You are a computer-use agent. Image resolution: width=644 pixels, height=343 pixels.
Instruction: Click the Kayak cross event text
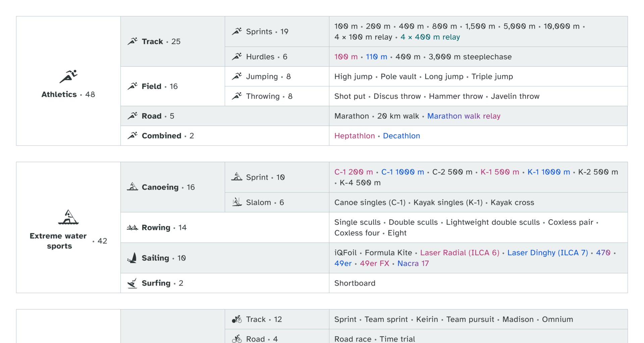tap(512, 202)
